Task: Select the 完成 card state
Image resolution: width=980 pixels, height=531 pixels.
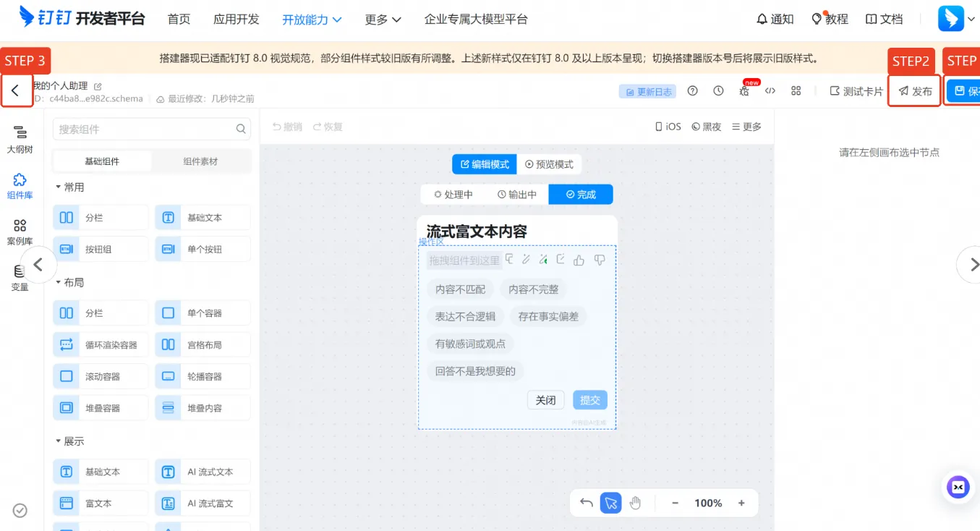Action: [581, 195]
